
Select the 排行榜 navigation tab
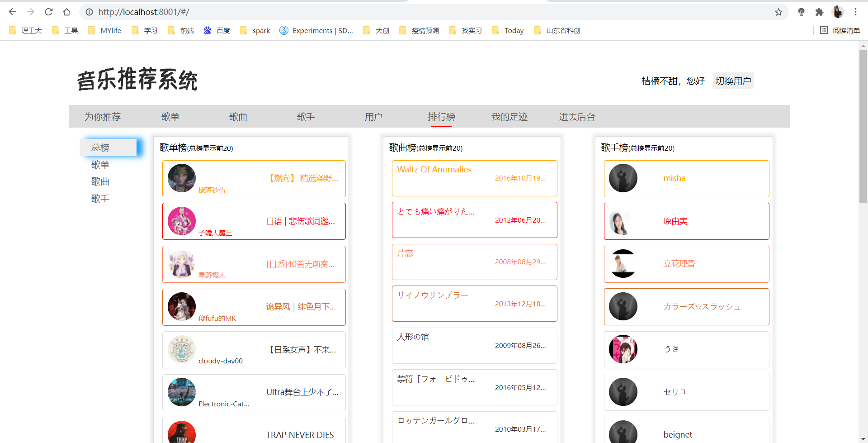pos(442,117)
